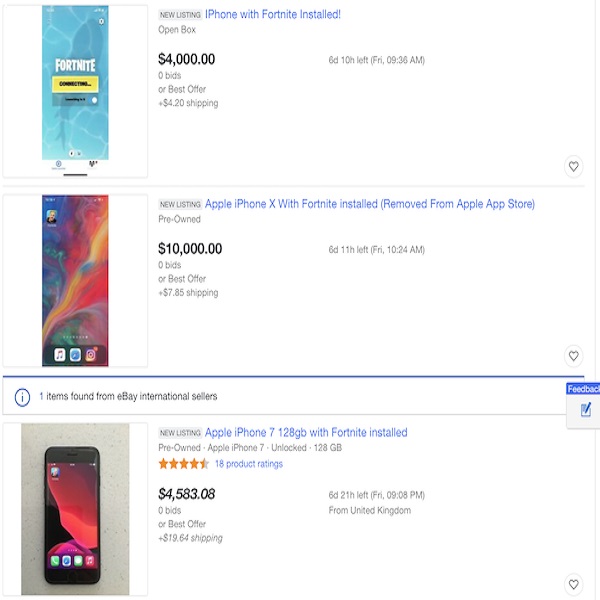Open "IPhone with Fortnite Installed!" listing

point(272,15)
